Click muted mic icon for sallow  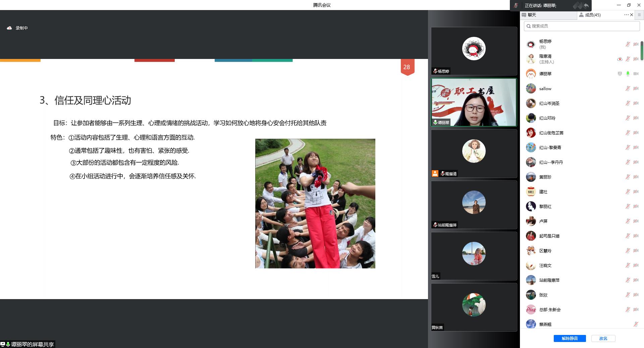pos(628,88)
